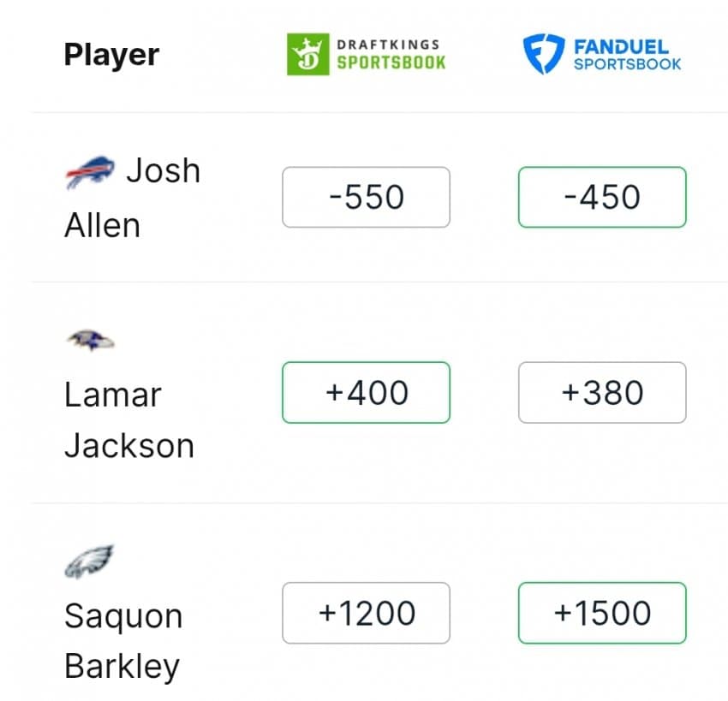This screenshot has width=728, height=701.
Task: Click the Buffalo Bills team logo
Action: click(x=90, y=173)
